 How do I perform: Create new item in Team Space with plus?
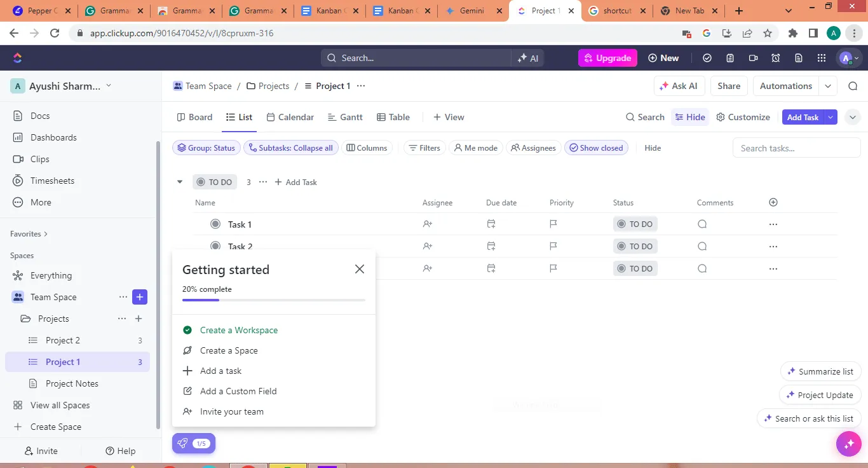point(140,297)
